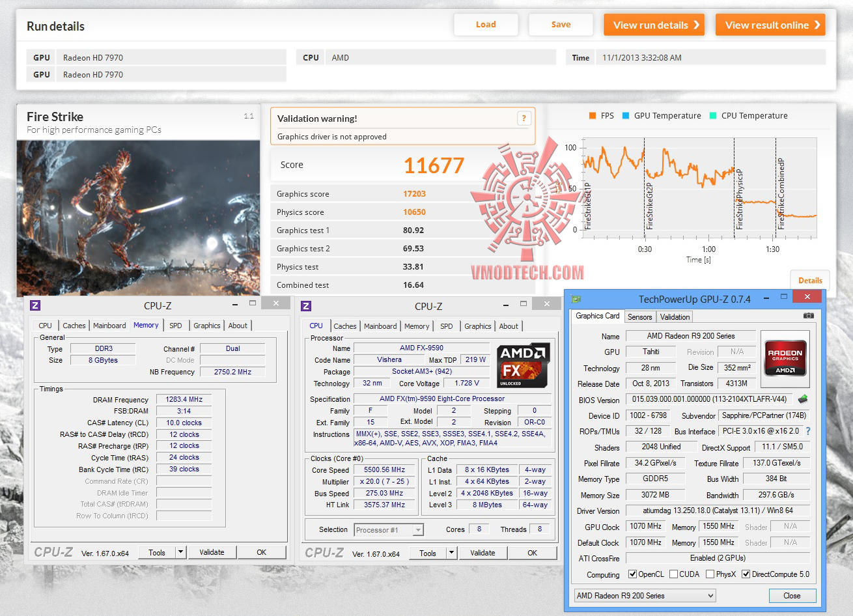Click the Graphics score value 17203
853x616 pixels.
[x=414, y=194]
